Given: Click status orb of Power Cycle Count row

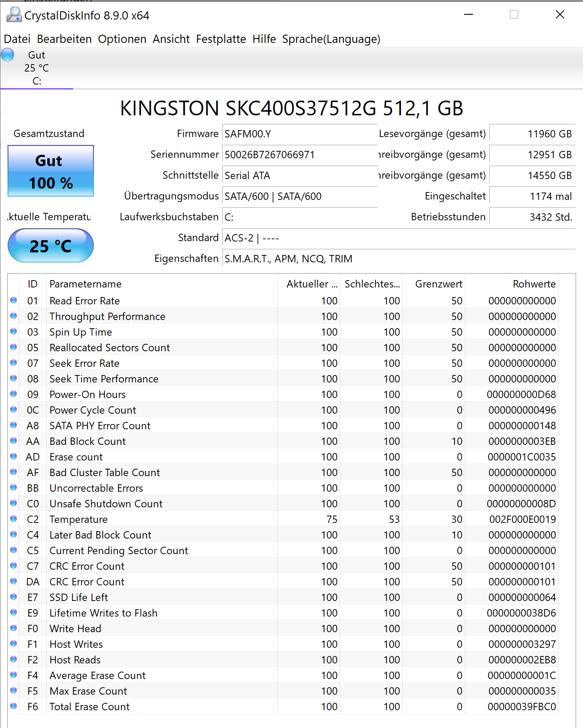Looking at the screenshot, I should [x=13, y=409].
